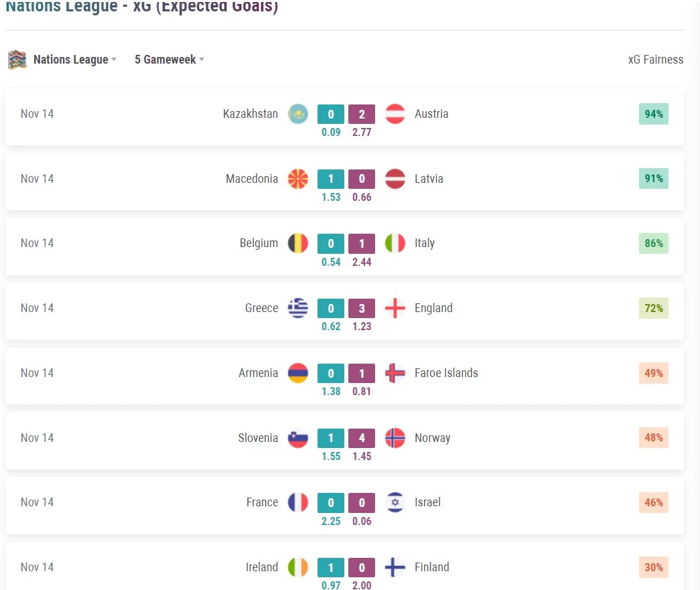Screen dimensions: 700x590
Task: Click the Norway flag icon
Action: pyautogui.click(x=395, y=438)
